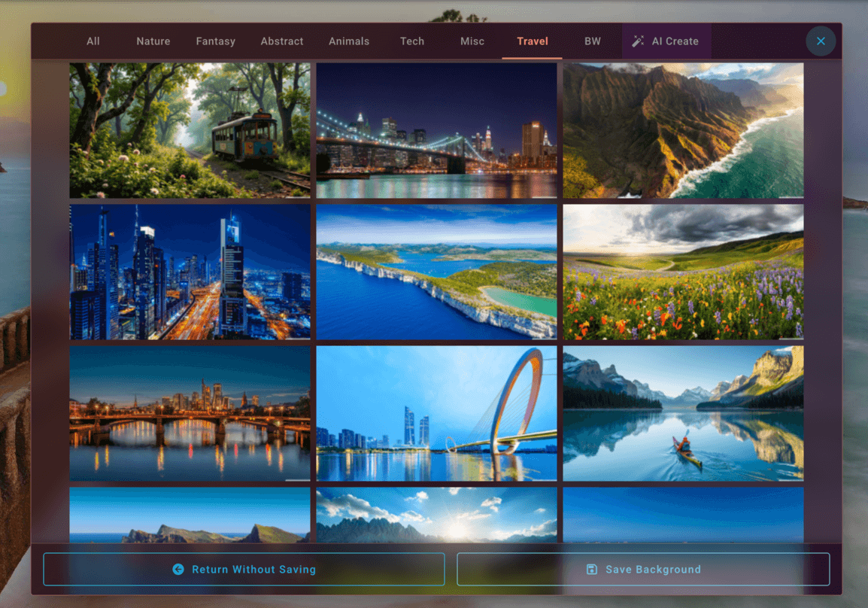Open the Fantasy category

(216, 41)
